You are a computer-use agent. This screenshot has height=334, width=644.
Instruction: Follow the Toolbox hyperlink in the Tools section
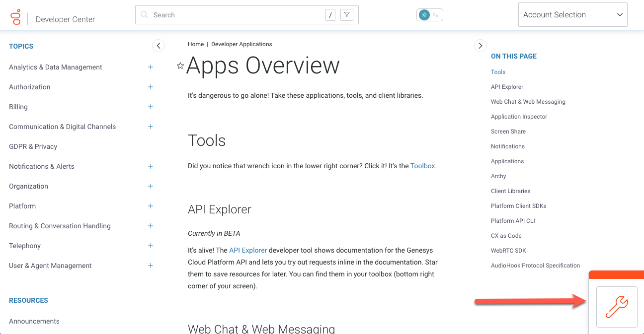422,165
